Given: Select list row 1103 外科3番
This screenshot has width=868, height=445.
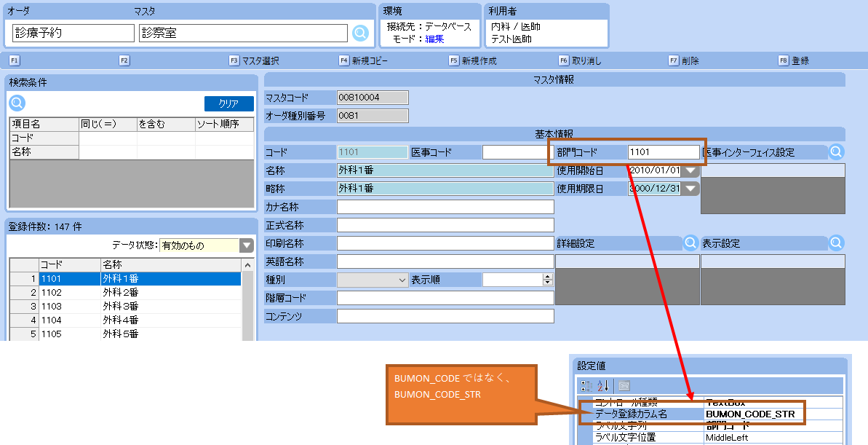Looking at the screenshot, I should 126,307.
